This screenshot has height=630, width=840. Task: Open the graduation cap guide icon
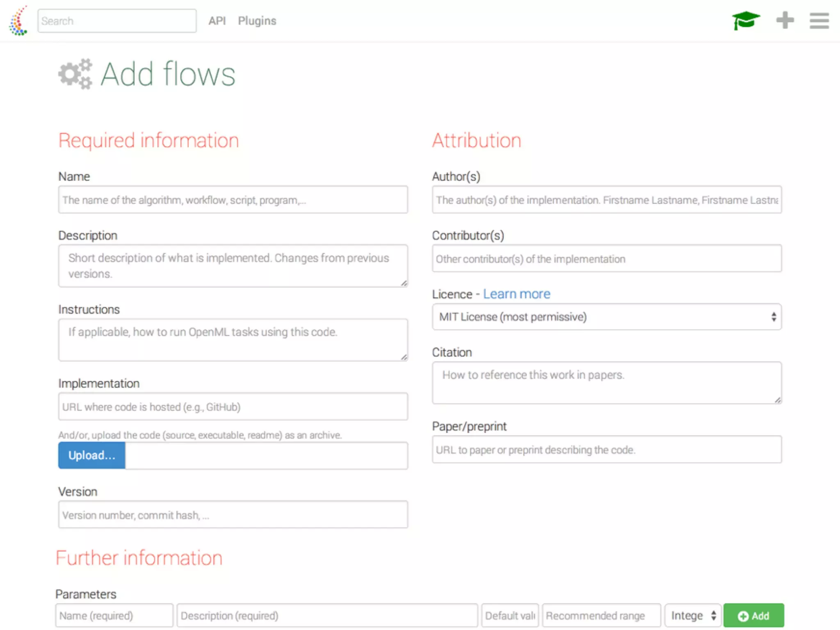[745, 20]
